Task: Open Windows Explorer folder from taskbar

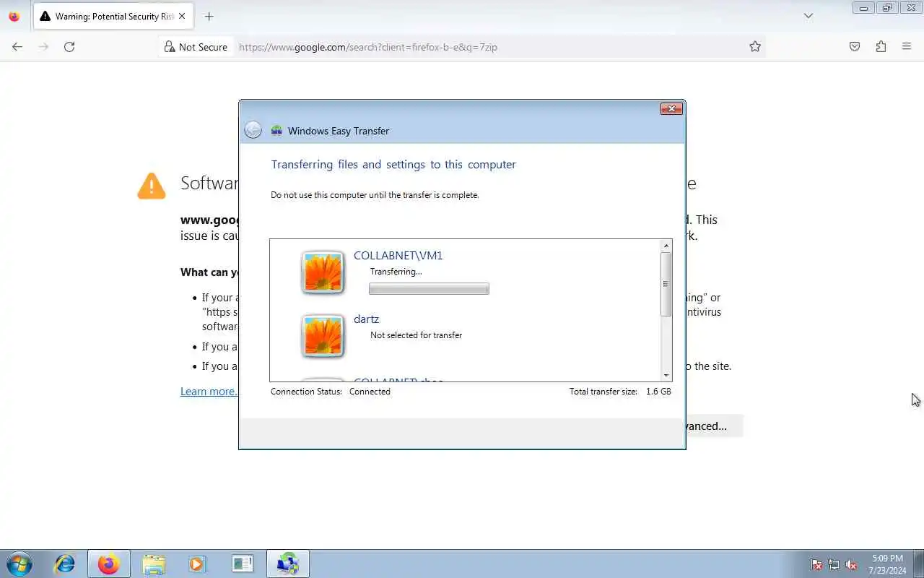Action: (x=154, y=564)
